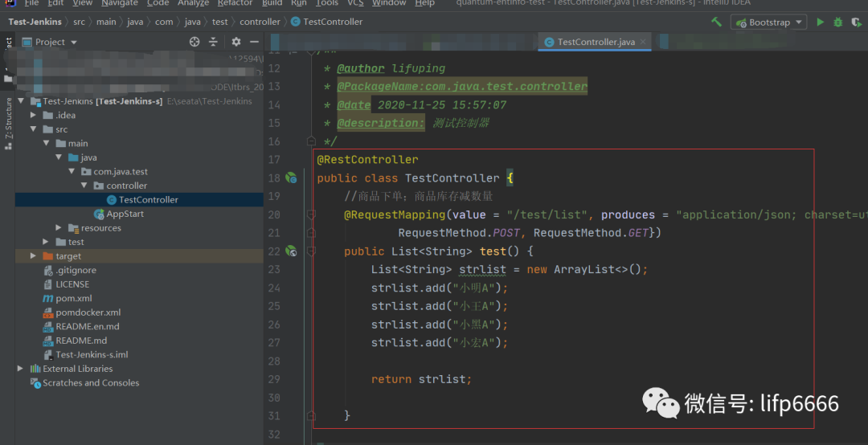
Task: Expand the .idea folder
Action: tap(33, 115)
